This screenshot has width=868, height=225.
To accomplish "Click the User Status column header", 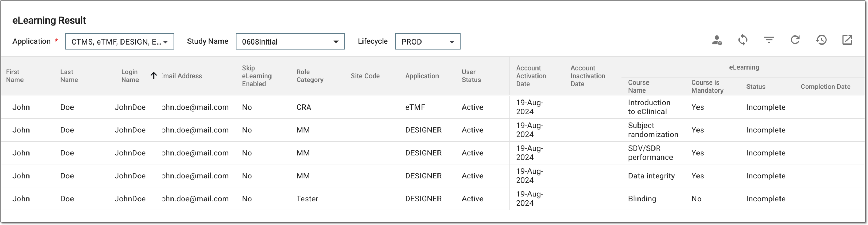I will (x=471, y=76).
